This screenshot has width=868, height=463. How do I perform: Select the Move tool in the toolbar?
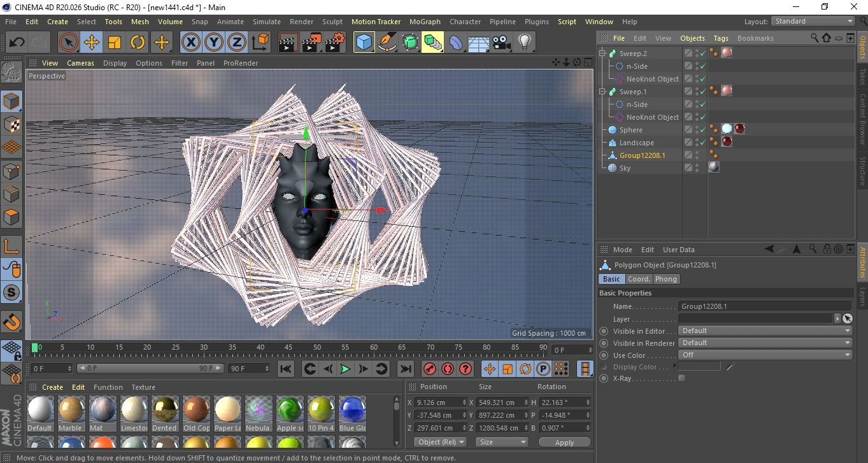click(91, 43)
